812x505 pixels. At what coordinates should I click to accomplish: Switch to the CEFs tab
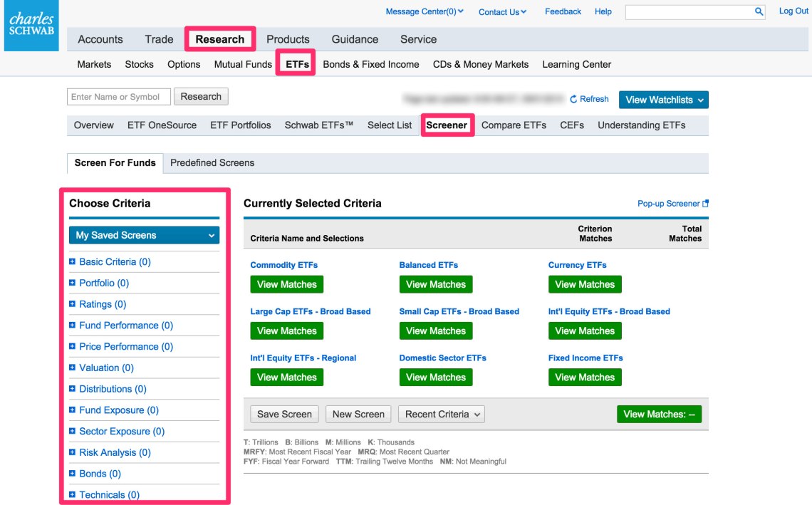tap(572, 125)
